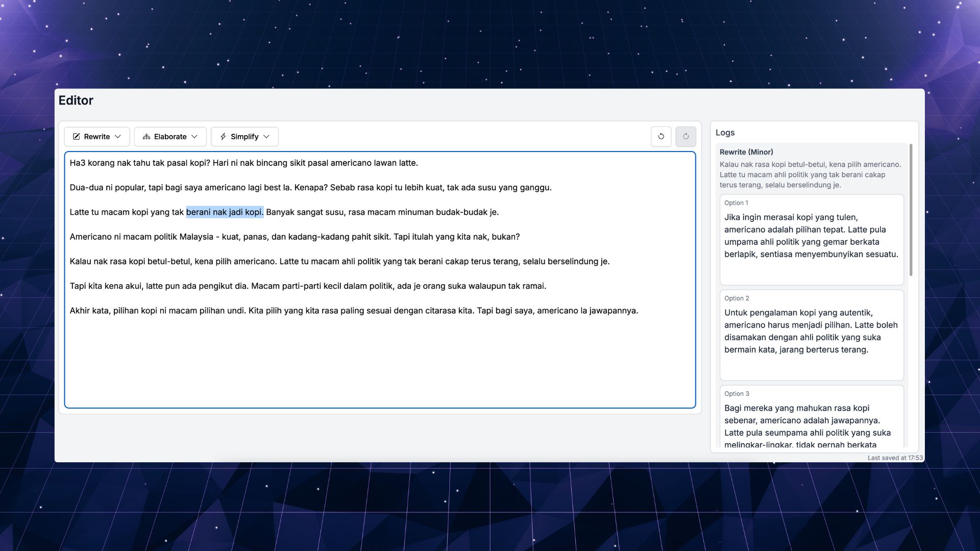Click the Logs panel heading
The height and width of the screenshot is (551, 980).
pyautogui.click(x=725, y=133)
